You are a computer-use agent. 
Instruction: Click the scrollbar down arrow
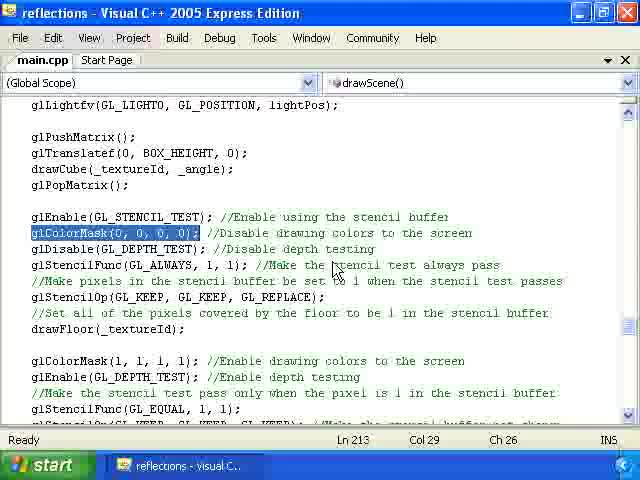tap(629, 415)
